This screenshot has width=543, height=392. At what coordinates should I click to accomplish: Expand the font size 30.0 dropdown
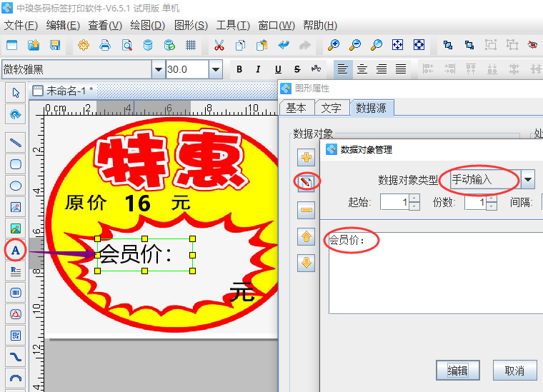click(x=215, y=70)
